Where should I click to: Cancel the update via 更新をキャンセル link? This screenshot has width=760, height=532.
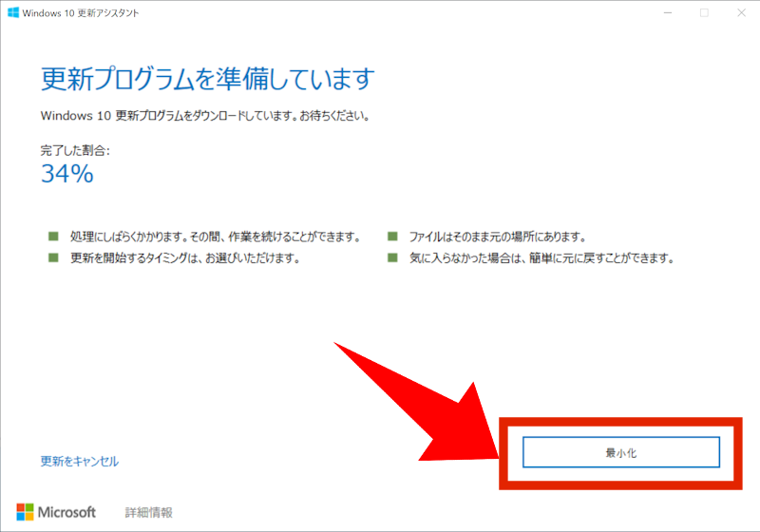pyautogui.click(x=80, y=461)
